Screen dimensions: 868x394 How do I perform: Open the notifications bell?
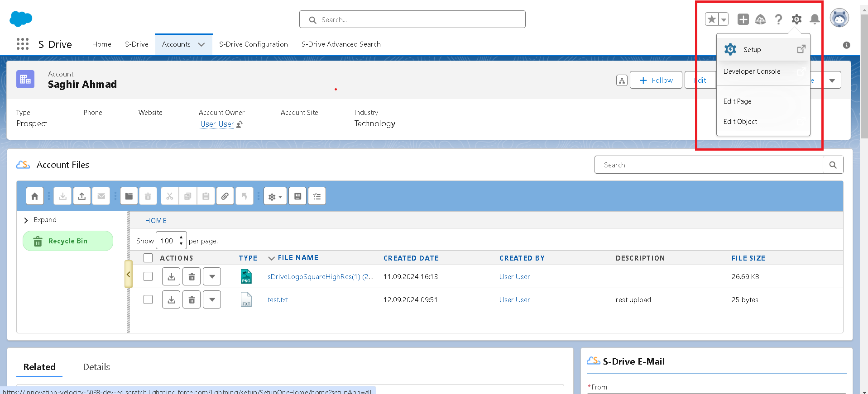pos(815,19)
